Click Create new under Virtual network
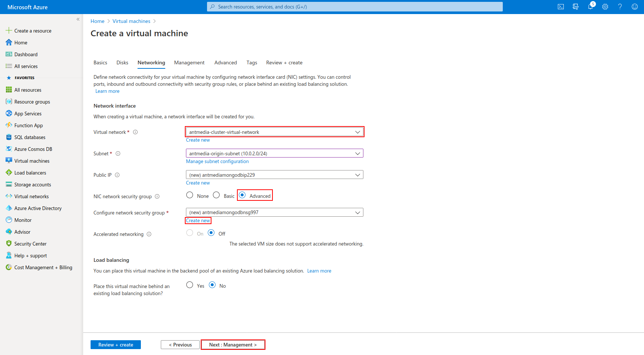Viewport: 644px width, 355px height. pos(198,140)
